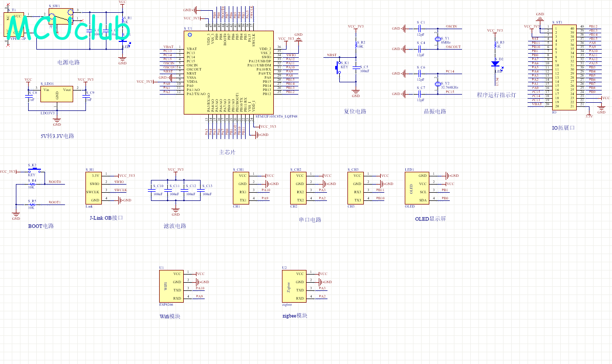Select resistor S_R3 above the LED

click(x=495, y=45)
